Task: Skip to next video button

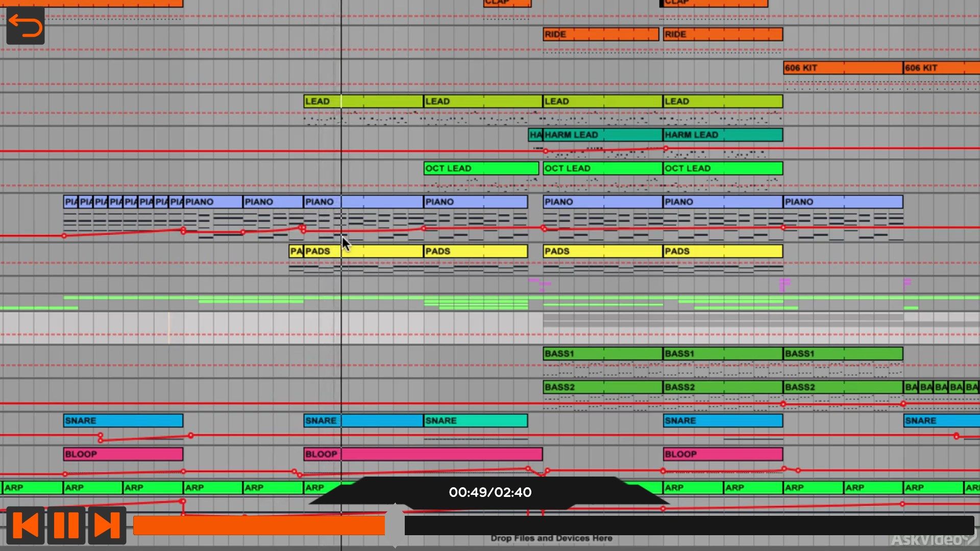Action: pos(107,525)
